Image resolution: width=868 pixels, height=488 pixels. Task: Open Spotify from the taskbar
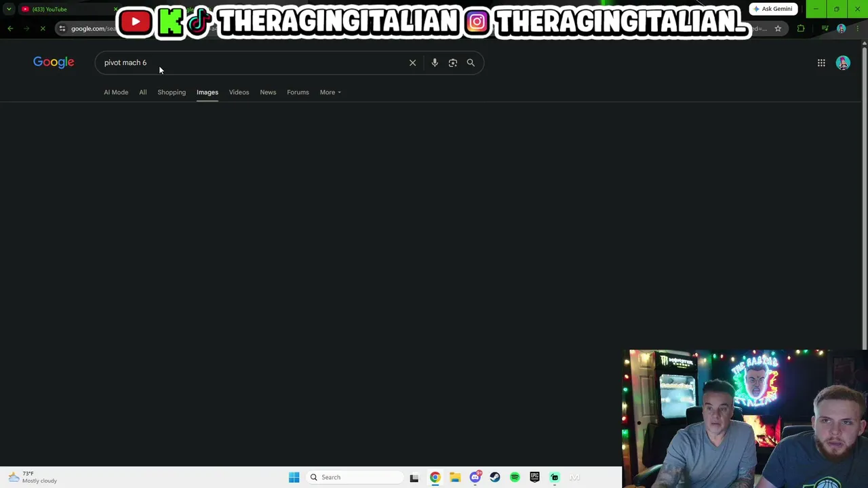pyautogui.click(x=515, y=477)
